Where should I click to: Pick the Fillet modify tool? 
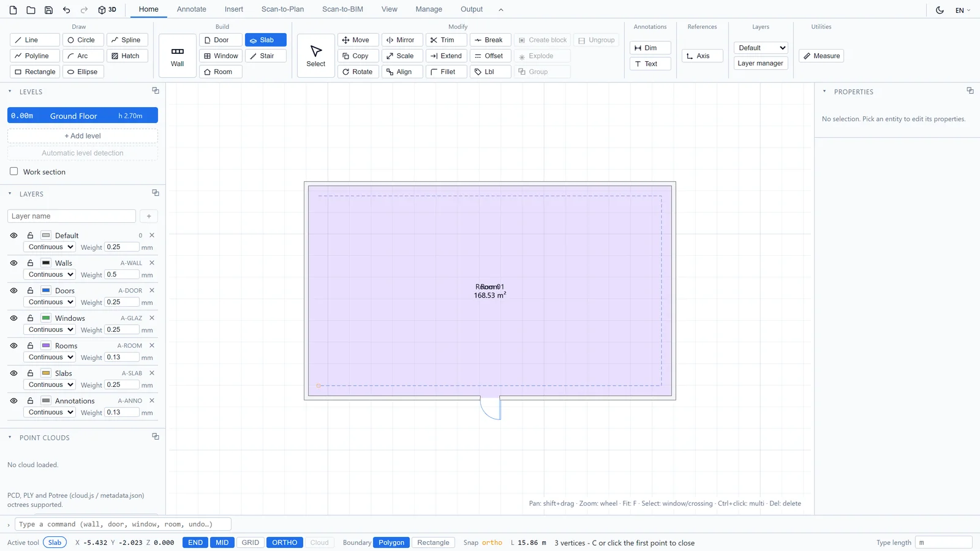[x=447, y=72]
